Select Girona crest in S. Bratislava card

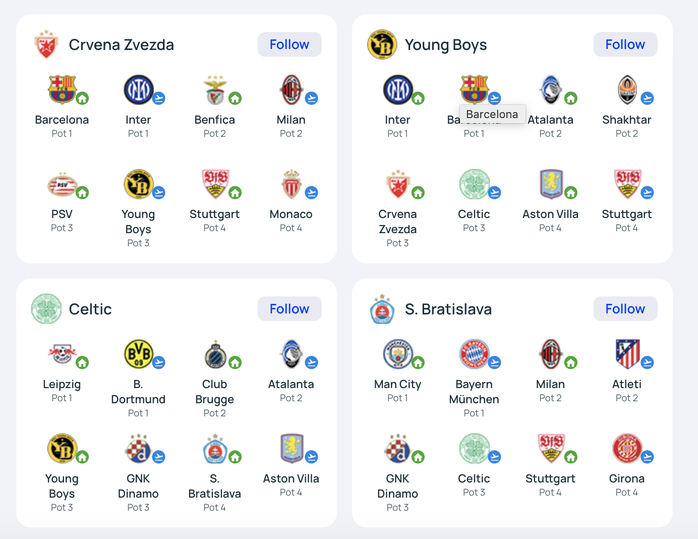click(x=627, y=449)
